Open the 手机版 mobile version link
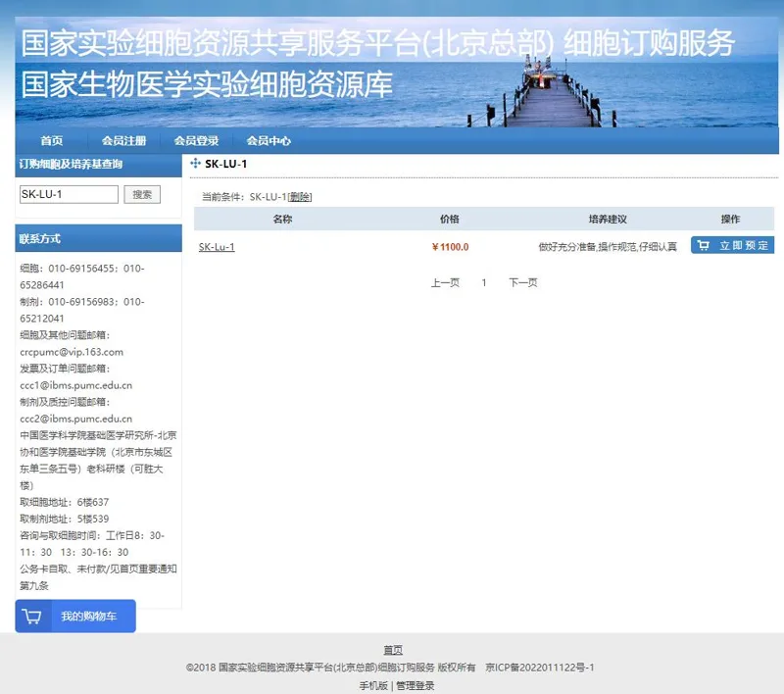Screen dimensions: 784x694 (x=373, y=685)
